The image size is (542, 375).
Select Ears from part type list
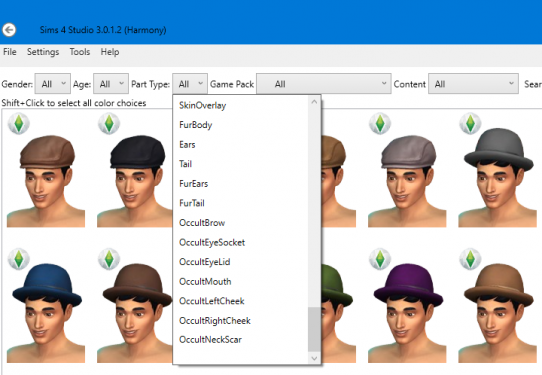pos(240,144)
